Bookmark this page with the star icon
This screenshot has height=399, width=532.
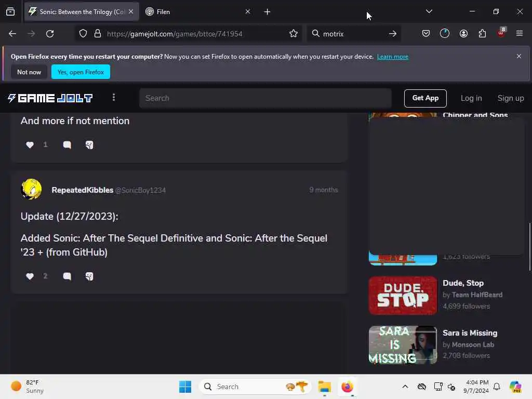click(294, 34)
